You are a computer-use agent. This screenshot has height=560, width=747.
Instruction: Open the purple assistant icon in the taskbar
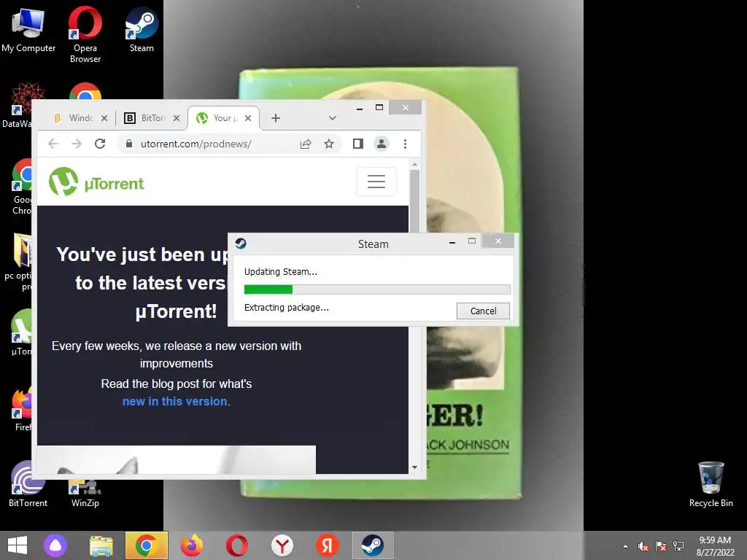pos(55,545)
